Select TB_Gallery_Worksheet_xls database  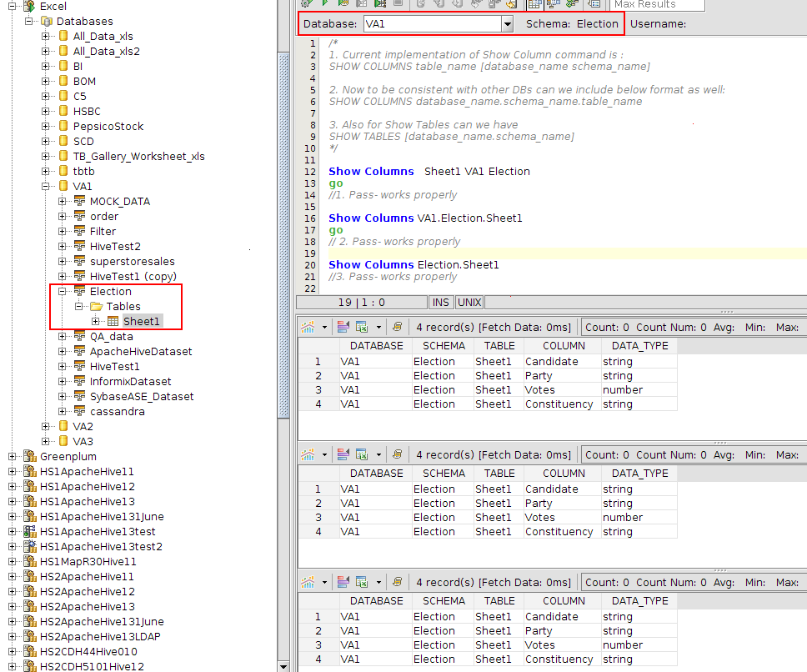click(138, 157)
